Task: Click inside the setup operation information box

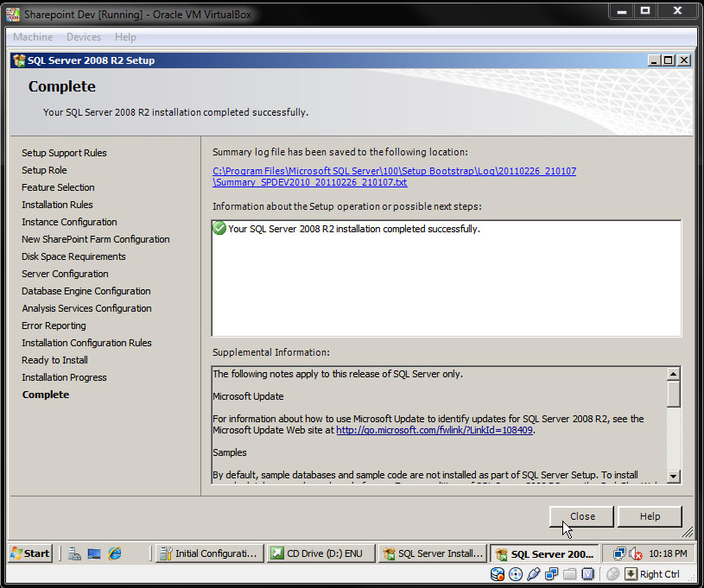Action: (x=447, y=278)
